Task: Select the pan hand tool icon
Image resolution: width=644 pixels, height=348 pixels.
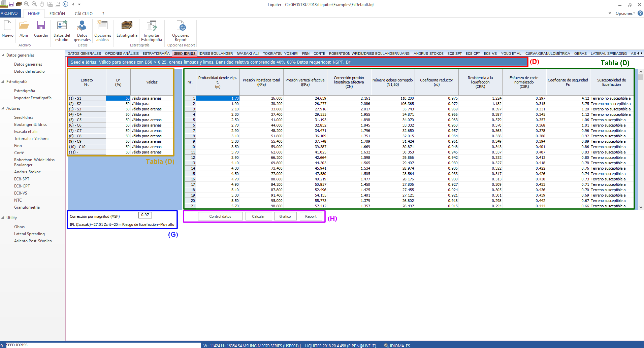Action: (42, 4)
